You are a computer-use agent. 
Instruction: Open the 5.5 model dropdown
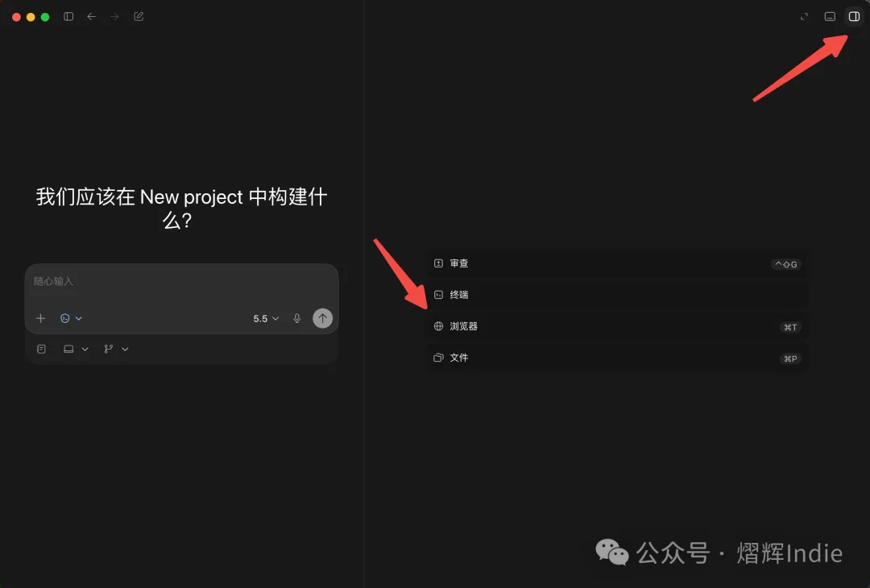pos(266,318)
